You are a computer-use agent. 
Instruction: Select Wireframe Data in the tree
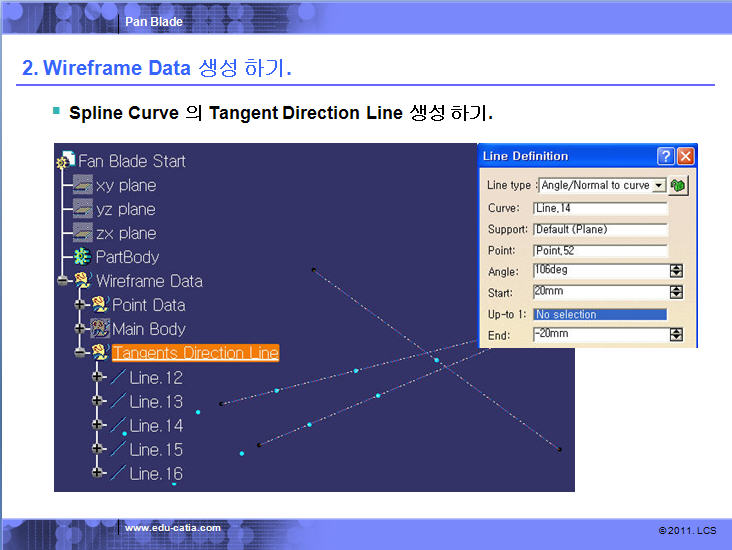pos(148,281)
